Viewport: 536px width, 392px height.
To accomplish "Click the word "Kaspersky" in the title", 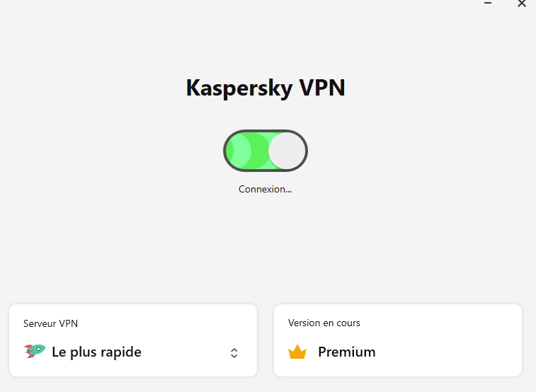I will 230,88.
